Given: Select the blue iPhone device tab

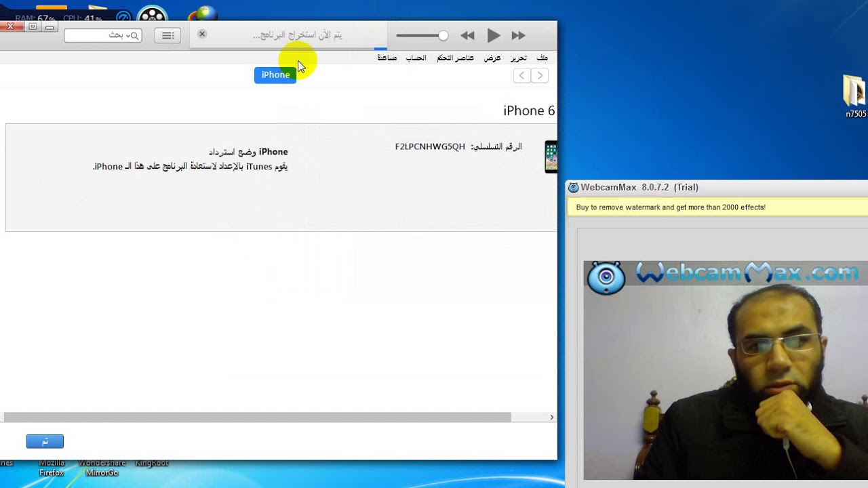Looking at the screenshot, I should [275, 75].
